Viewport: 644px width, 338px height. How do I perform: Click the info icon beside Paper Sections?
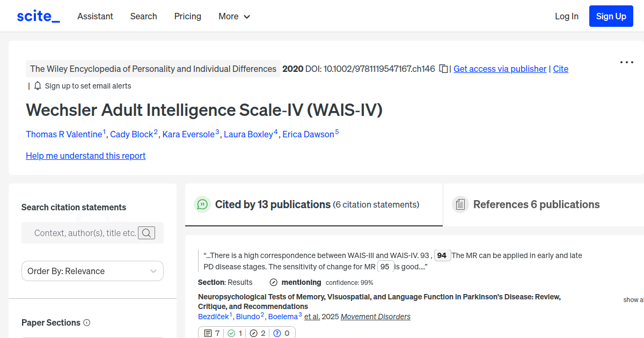(x=87, y=322)
